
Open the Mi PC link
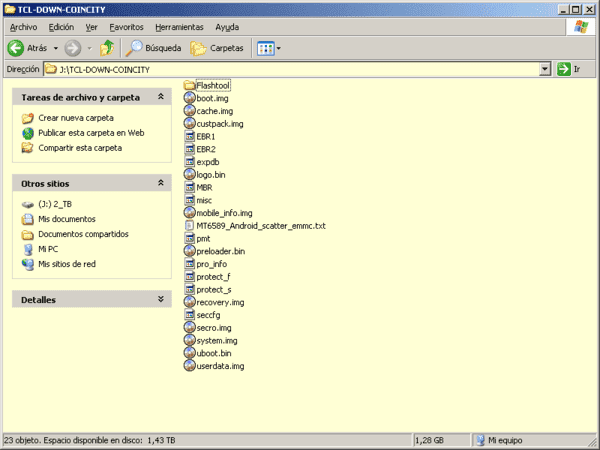point(48,249)
